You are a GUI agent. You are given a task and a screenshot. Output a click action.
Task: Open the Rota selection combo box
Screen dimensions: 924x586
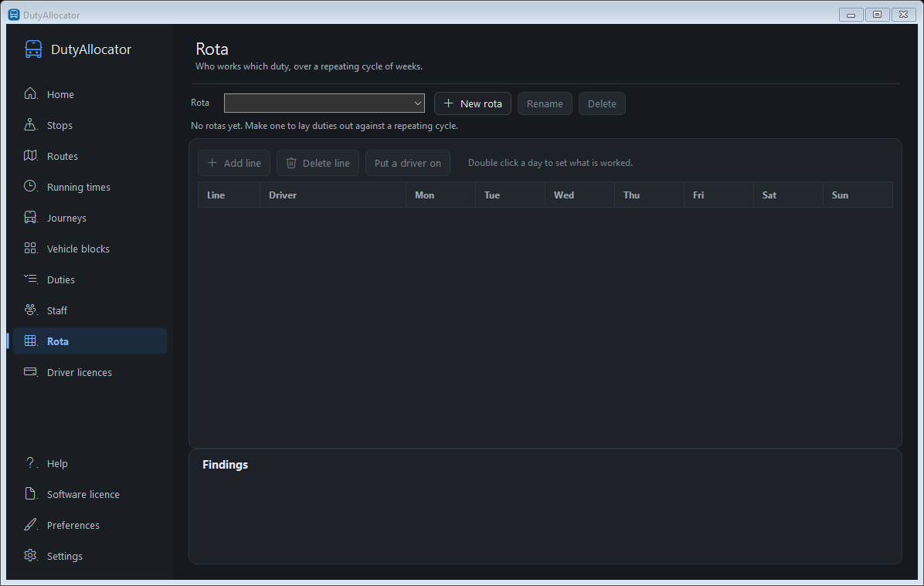[324, 103]
